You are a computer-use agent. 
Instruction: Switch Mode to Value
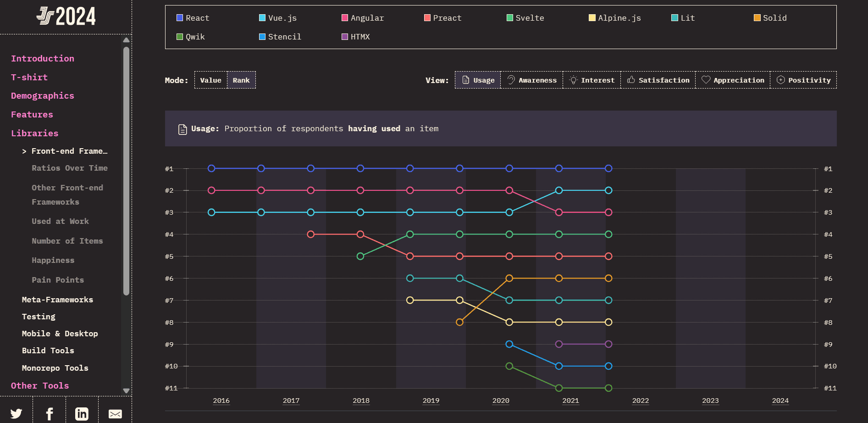(210, 80)
